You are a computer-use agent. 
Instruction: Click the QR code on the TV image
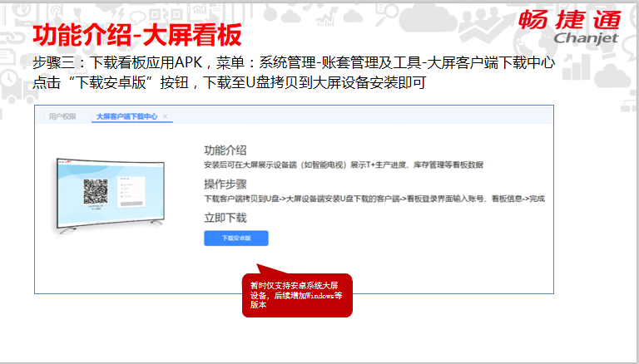(96, 191)
